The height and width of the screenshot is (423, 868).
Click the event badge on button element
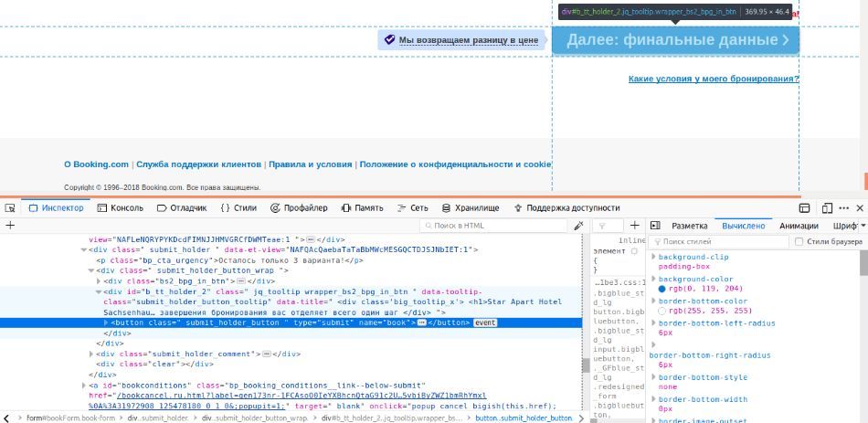tap(485, 323)
